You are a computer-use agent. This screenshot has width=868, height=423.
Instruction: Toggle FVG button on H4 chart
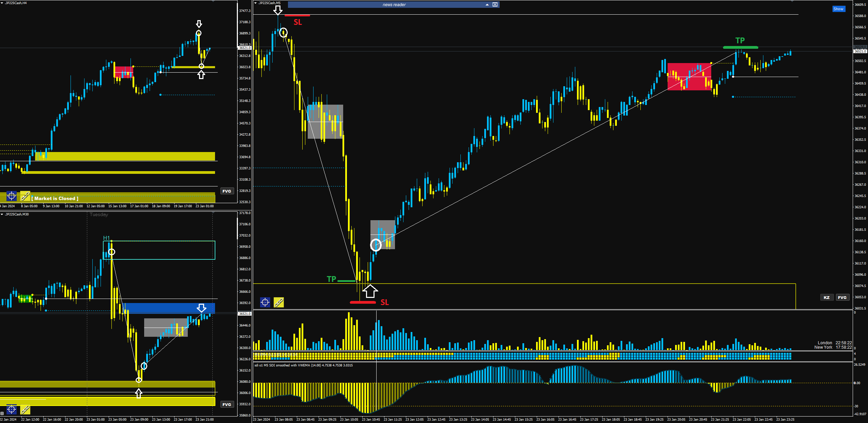[x=227, y=191]
